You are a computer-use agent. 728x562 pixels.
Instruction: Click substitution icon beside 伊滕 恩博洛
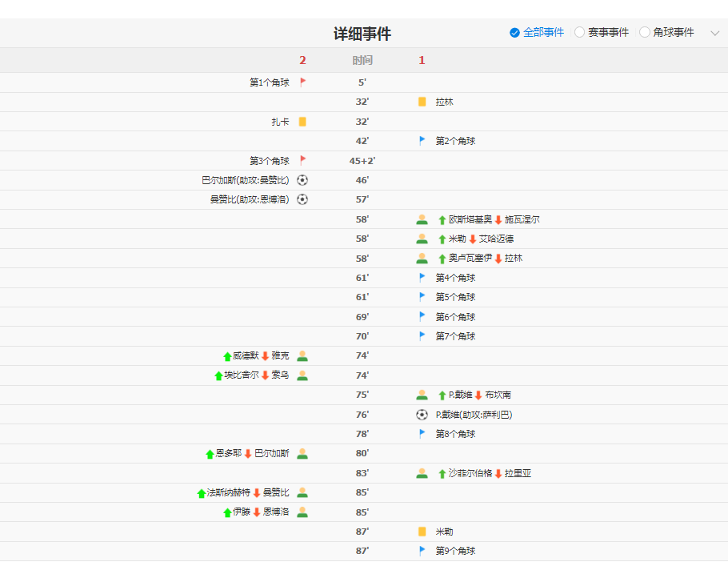[x=302, y=512]
